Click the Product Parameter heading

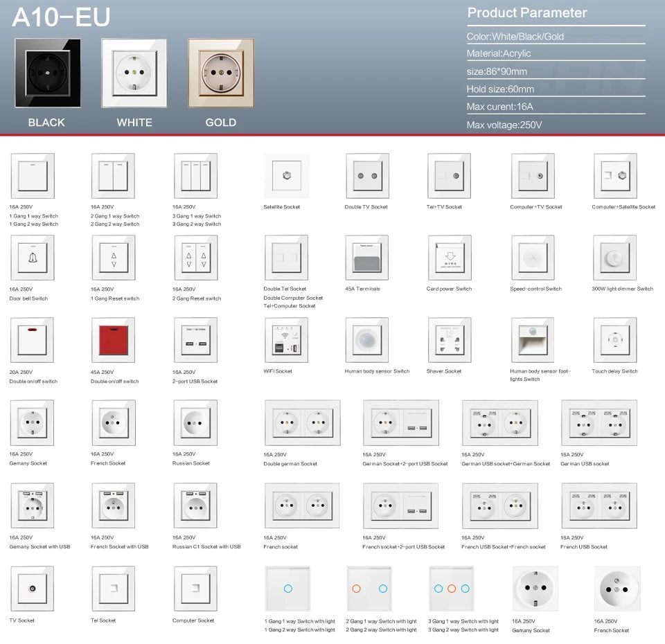[526, 12]
